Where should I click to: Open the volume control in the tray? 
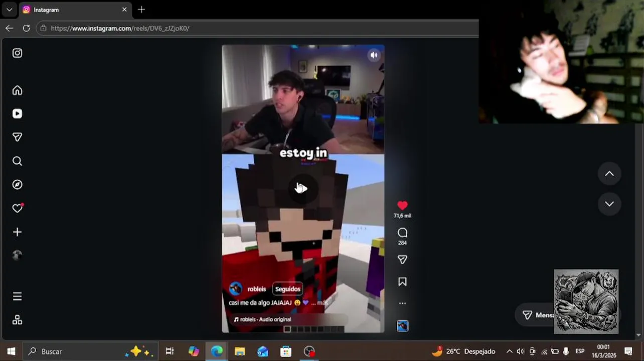[x=520, y=351]
